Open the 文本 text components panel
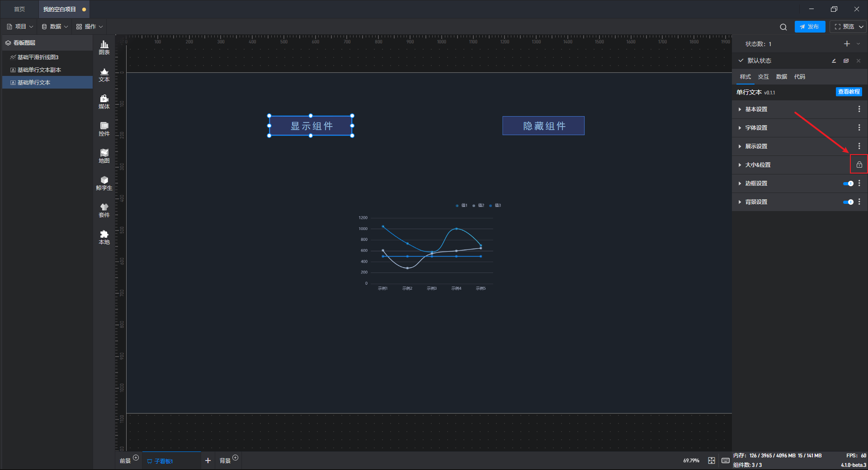The image size is (868, 470). (x=104, y=75)
